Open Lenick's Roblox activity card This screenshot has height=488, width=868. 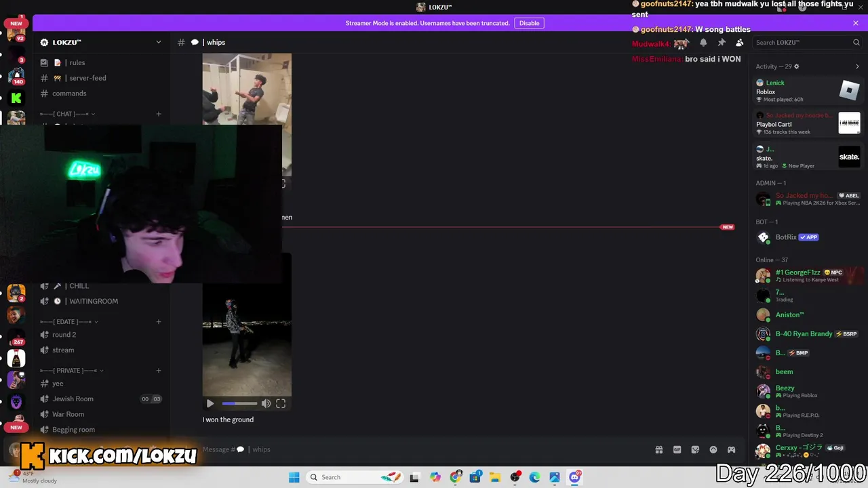[808, 91]
